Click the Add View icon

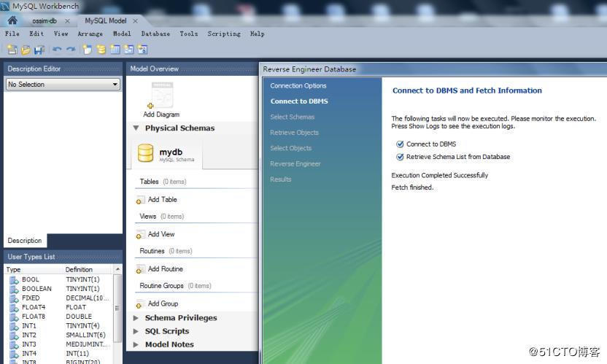coord(139,235)
